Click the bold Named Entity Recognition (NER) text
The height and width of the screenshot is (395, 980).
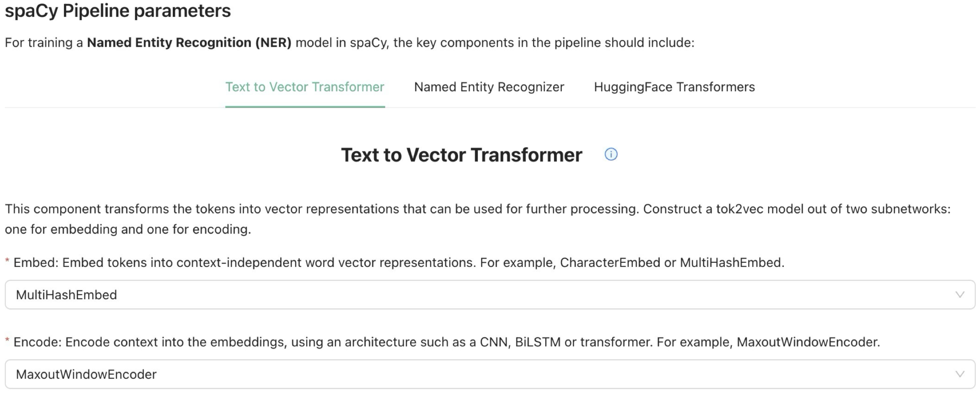189,42
